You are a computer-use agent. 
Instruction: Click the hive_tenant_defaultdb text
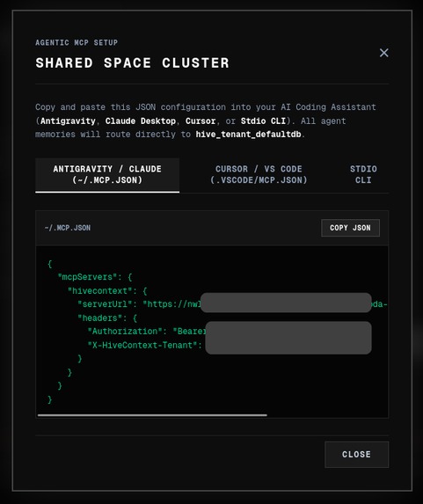(249, 135)
